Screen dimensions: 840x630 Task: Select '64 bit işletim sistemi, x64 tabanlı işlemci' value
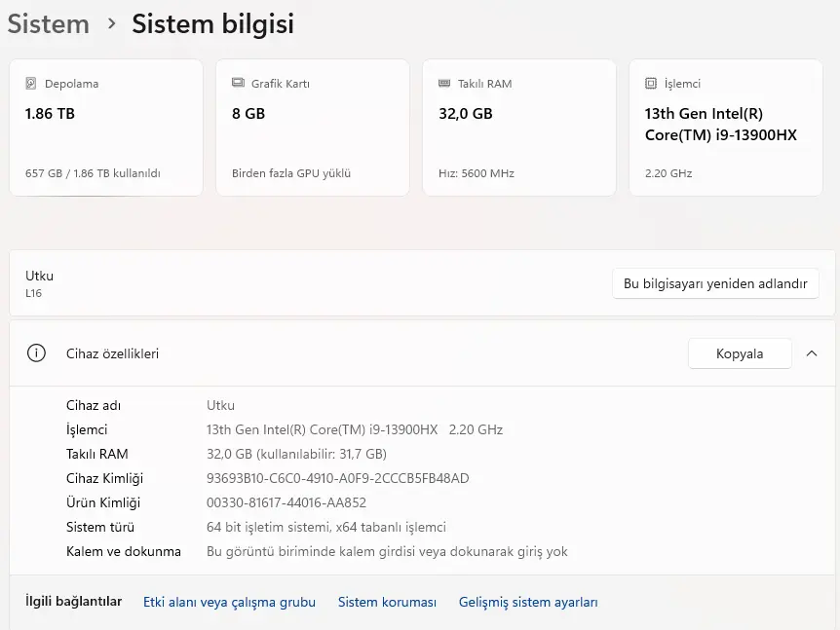326,527
